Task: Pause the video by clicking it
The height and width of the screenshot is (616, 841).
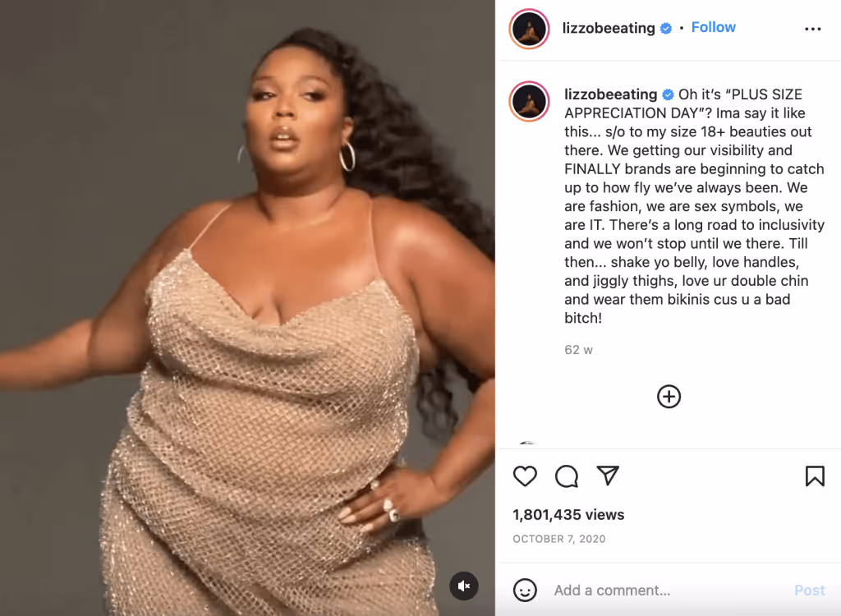Action: pos(247,308)
